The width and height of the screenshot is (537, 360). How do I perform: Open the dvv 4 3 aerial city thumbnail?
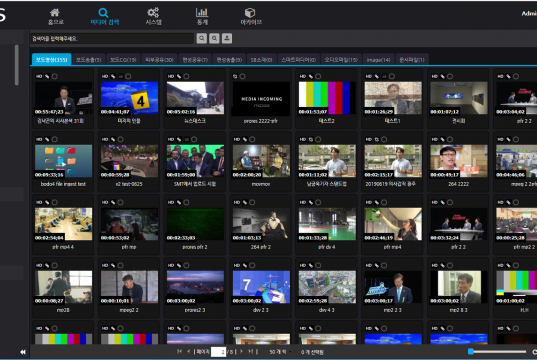327,287
